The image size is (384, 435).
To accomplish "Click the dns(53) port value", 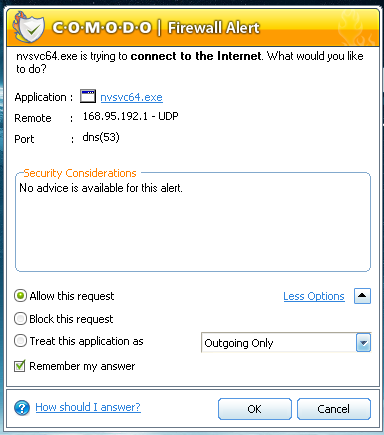I will 101,137.
